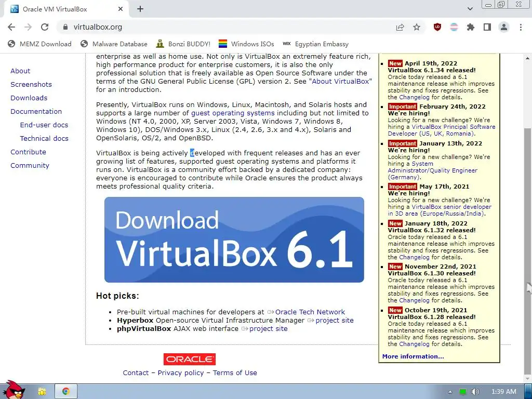
Task: Open Privacy policy footer link
Action: coord(180,373)
